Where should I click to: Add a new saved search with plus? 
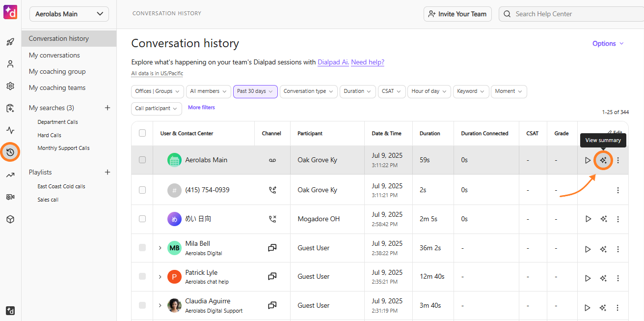(107, 108)
